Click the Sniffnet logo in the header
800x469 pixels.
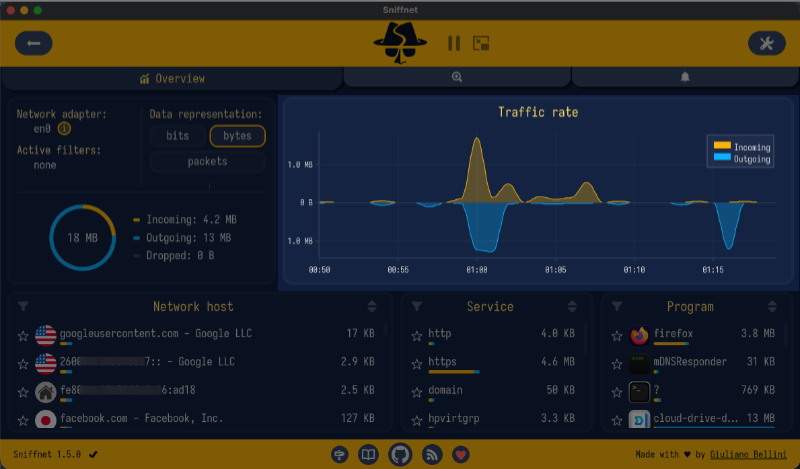(400, 43)
